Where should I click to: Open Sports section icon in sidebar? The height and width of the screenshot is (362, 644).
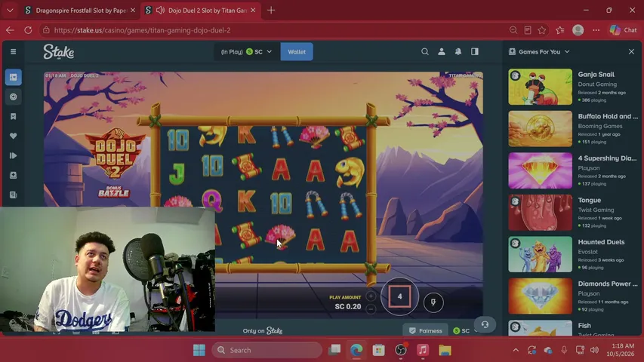[x=13, y=97]
